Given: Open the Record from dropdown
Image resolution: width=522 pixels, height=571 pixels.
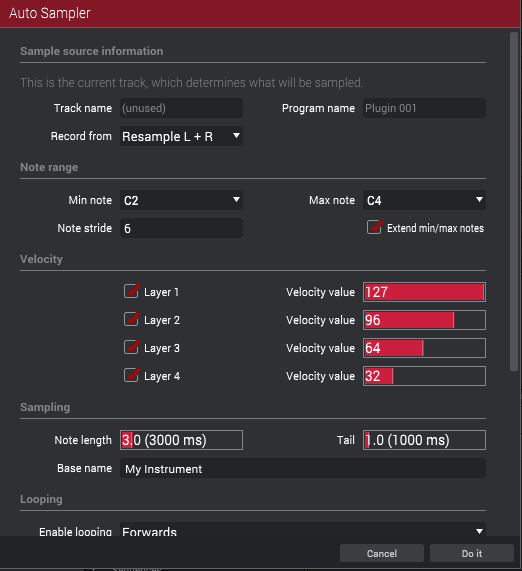Looking at the screenshot, I should click(181, 136).
